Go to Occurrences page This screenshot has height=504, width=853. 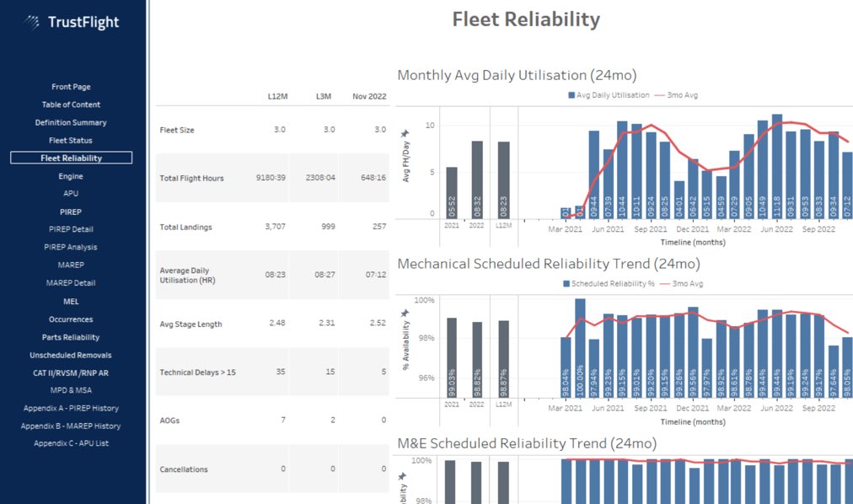pos(71,319)
